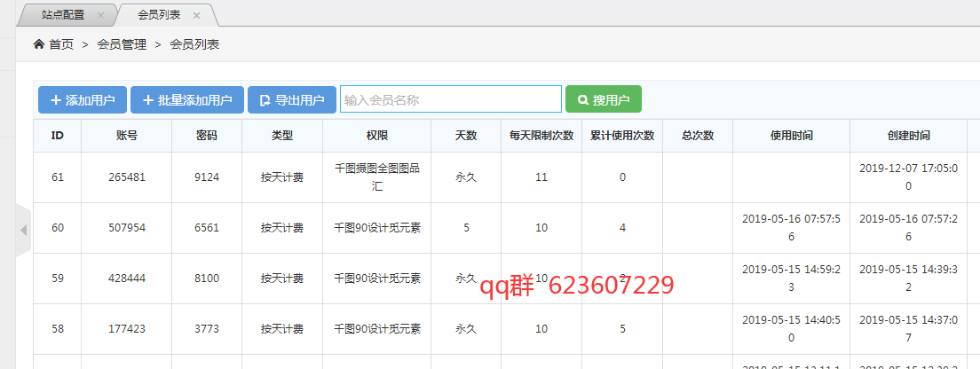Click creation time 2019-12-07 17:05:00
The width and height of the screenshot is (980, 369).
908,177
